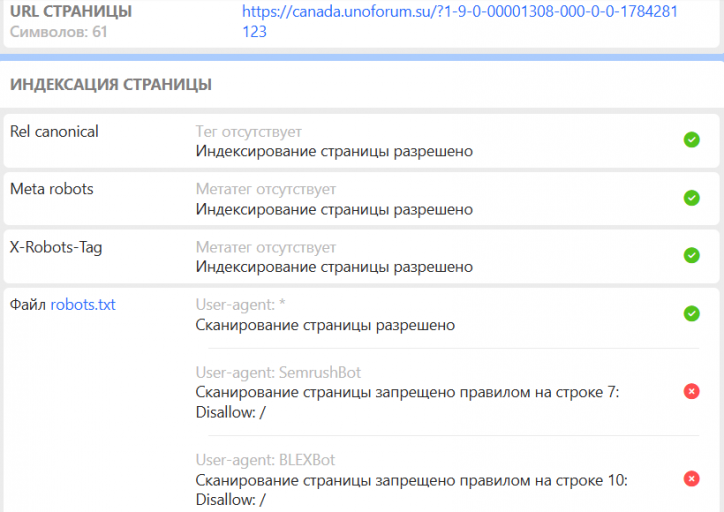Click green check icon for User-agent: *
724x512 pixels.
[691, 313]
